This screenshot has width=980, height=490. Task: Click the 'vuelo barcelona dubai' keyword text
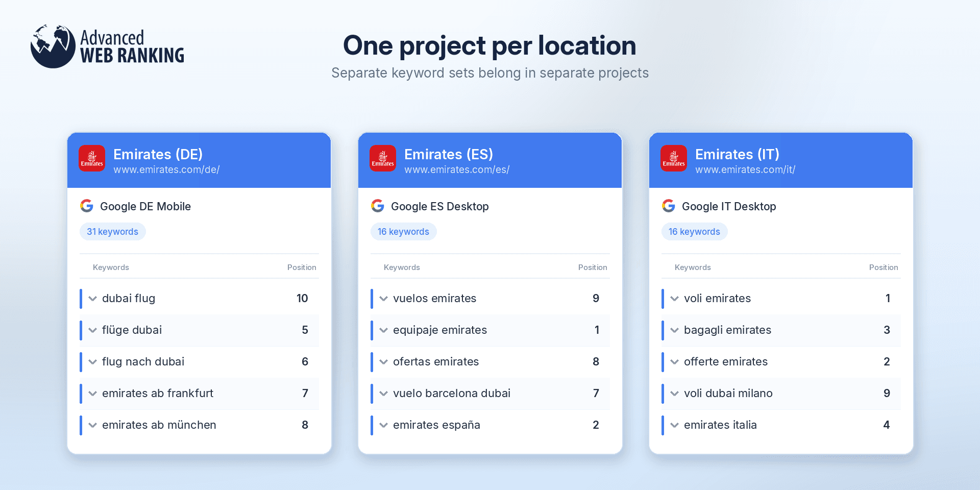pyautogui.click(x=452, y=394)
